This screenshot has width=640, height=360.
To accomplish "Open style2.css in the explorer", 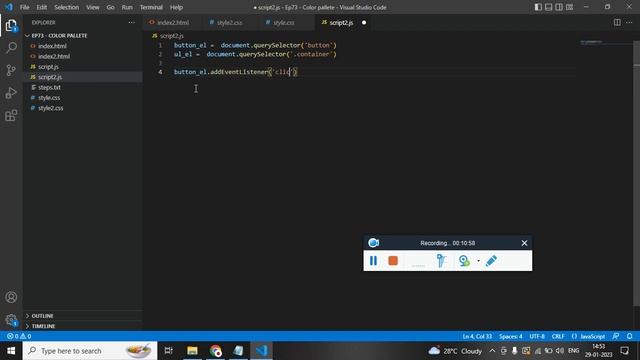I will coord(51,108).
